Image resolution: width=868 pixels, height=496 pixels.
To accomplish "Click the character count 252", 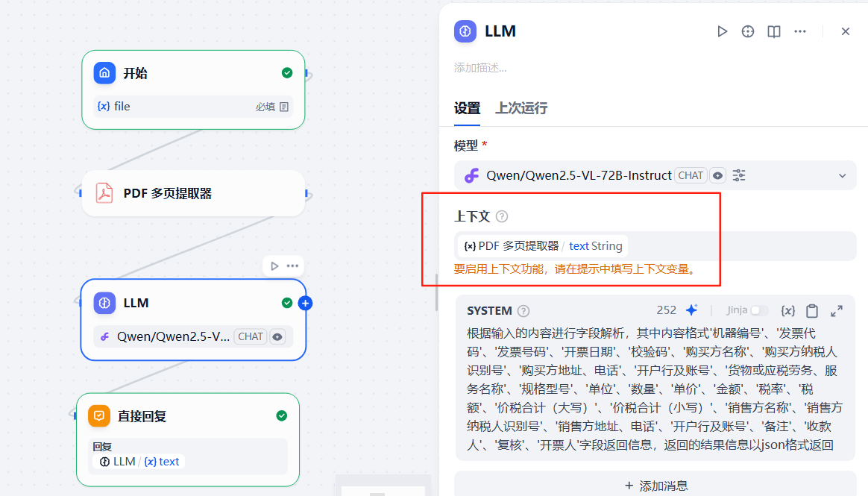I will coord(667,310).
